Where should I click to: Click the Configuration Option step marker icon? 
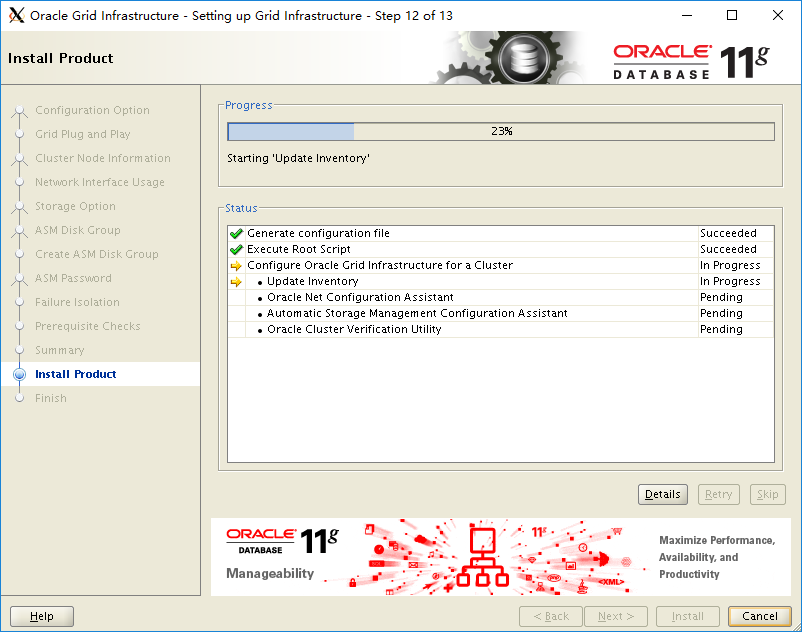(19, 110)
